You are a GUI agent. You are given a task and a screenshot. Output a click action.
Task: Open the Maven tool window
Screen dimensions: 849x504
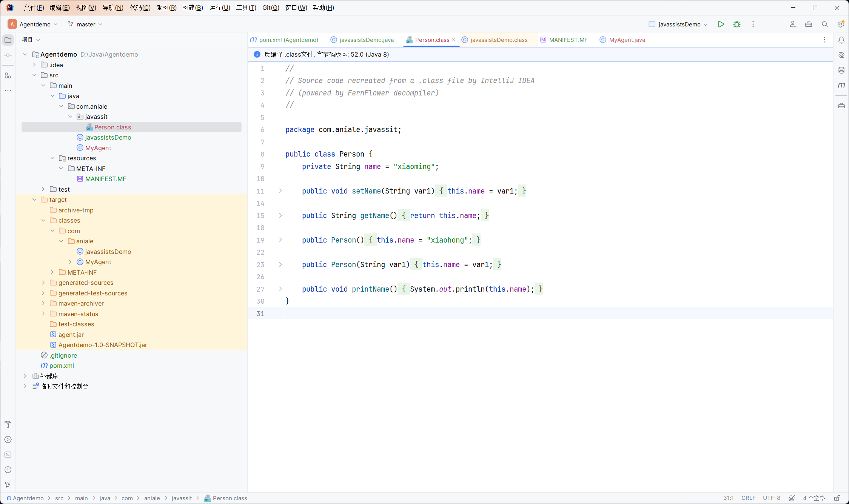(841, 85)
